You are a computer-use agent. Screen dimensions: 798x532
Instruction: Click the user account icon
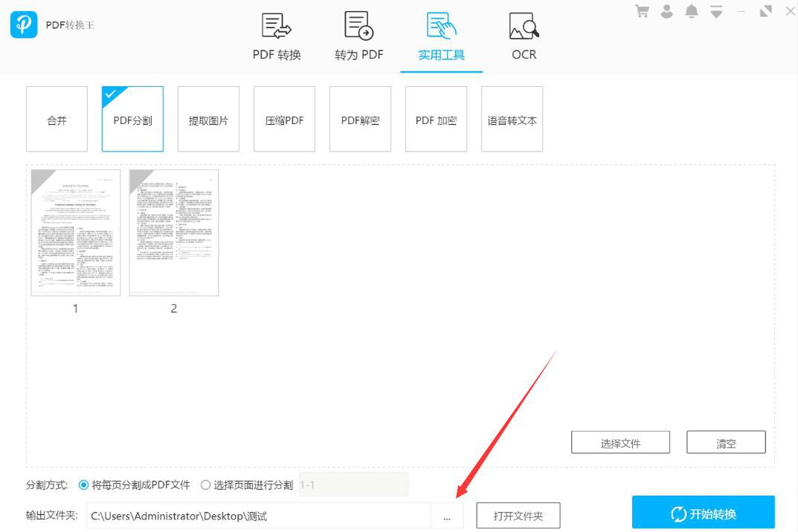(666, 11)
